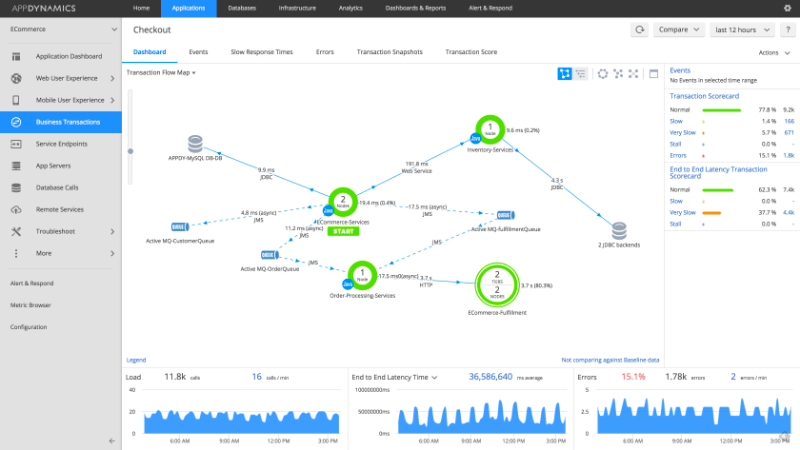Open Transaction Flow Map dropdown
Screen dimensions: 800x450
(161, 72)
